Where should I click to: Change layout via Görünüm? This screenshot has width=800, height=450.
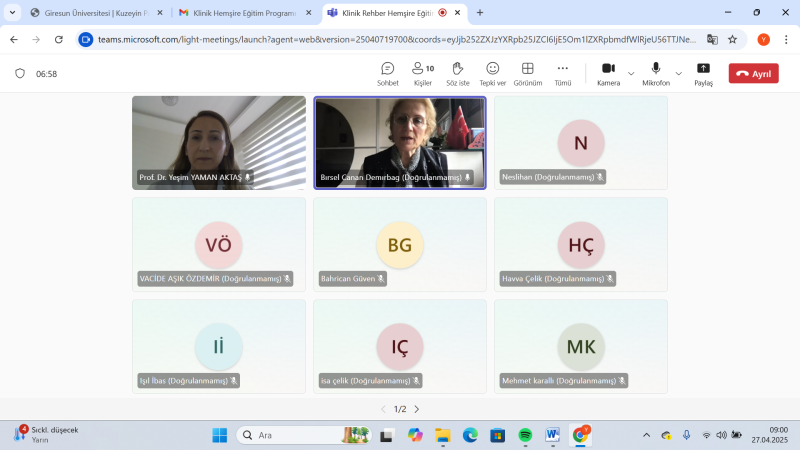(x=528, y=74)
